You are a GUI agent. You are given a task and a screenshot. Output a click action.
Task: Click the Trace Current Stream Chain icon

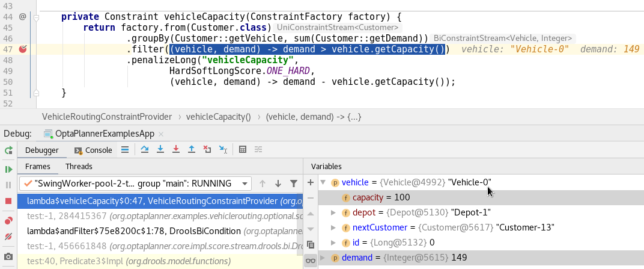click(x=258, y=150)
